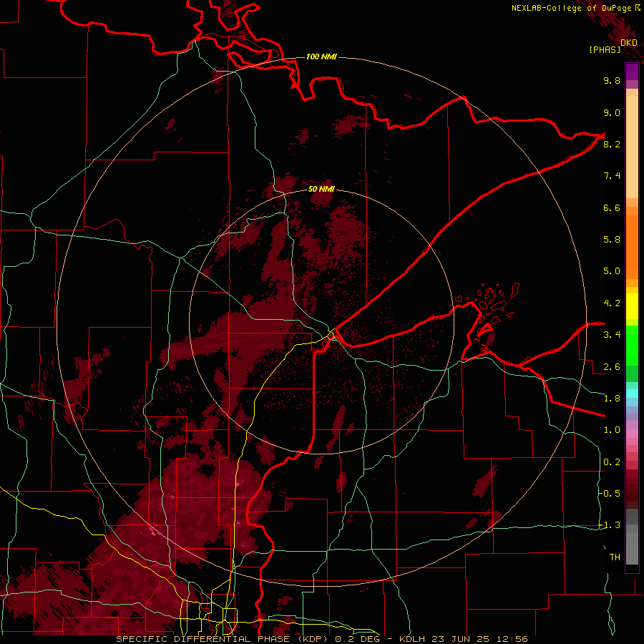This screenshot has width=644, height=644.
Task: Click the KDLH station identifier in the caption
Action: coord(412,639)
